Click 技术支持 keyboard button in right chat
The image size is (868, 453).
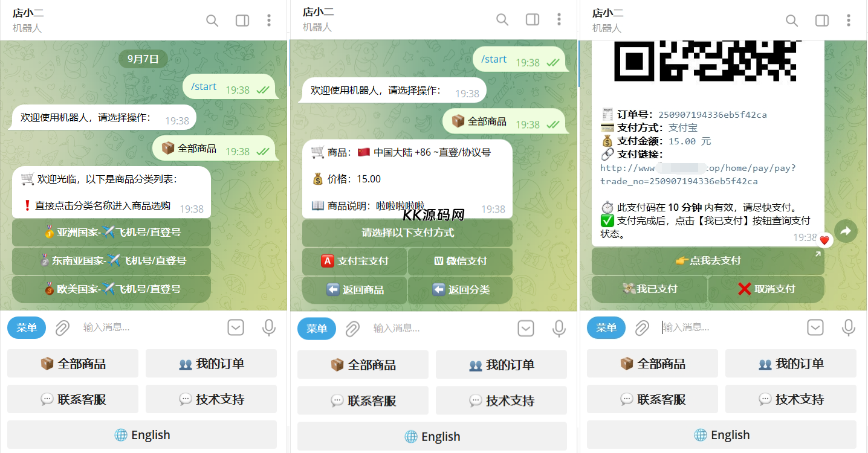coord(791,399)
